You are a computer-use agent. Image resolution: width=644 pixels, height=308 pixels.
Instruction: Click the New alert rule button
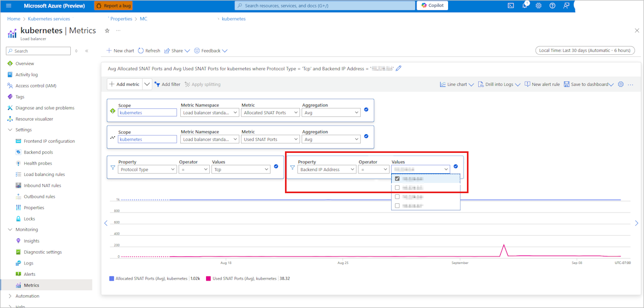pyautogui.click(x=542, y=84)
